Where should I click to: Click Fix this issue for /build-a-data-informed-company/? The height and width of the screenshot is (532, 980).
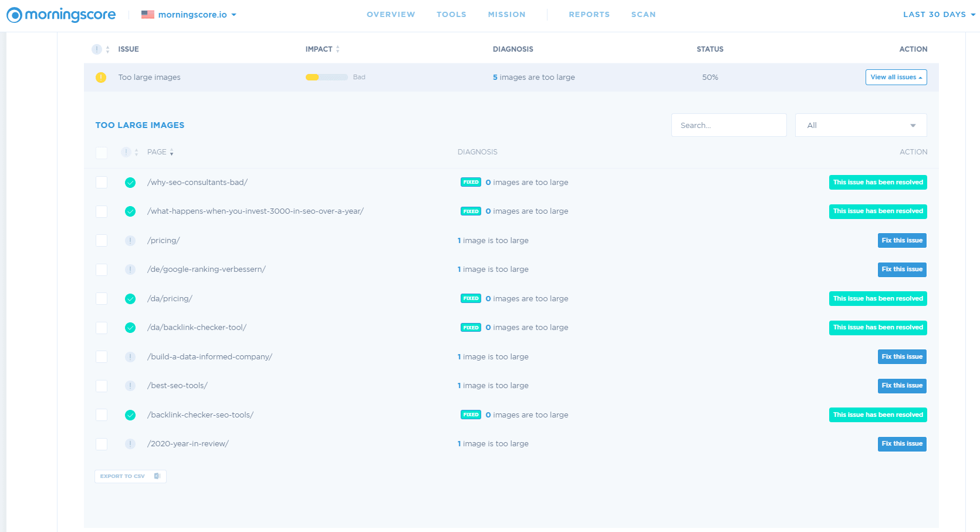click(x=902, y=357)
